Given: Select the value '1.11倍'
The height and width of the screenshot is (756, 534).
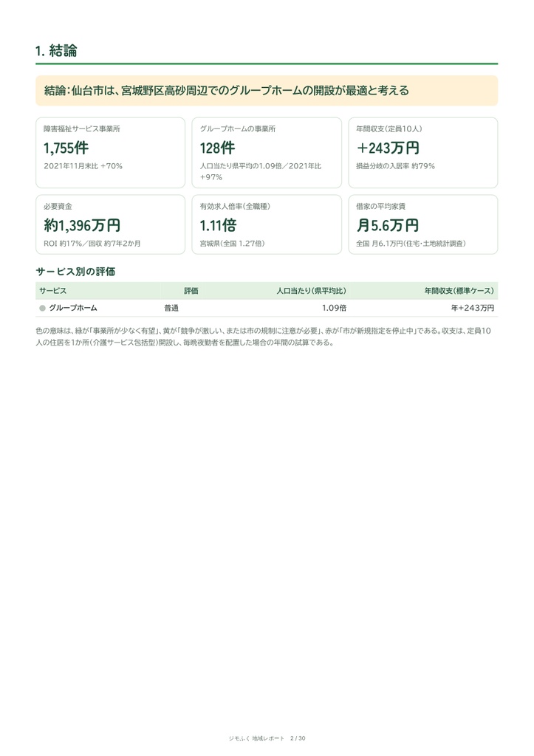Looking at the screenshot, I should click(x=218, y=226).
